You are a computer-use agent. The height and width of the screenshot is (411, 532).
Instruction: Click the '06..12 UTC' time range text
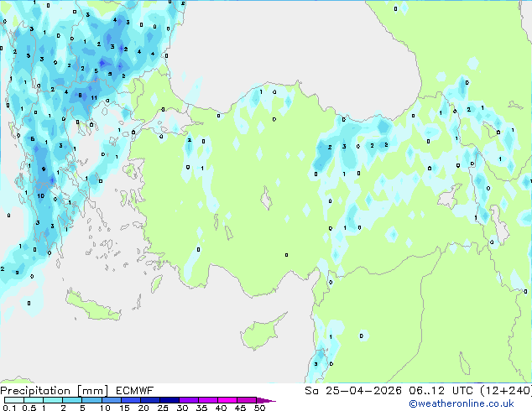coord(441,391)
